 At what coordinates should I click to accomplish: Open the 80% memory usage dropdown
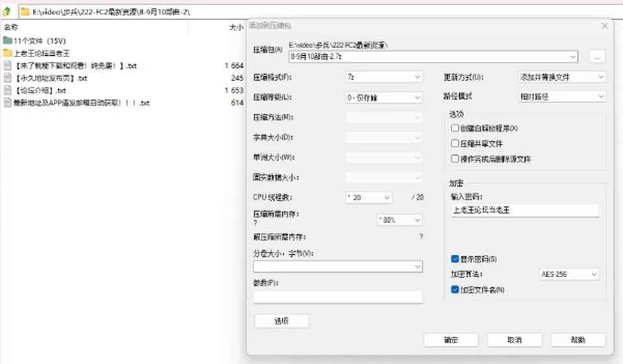click(x=399, y=220)
